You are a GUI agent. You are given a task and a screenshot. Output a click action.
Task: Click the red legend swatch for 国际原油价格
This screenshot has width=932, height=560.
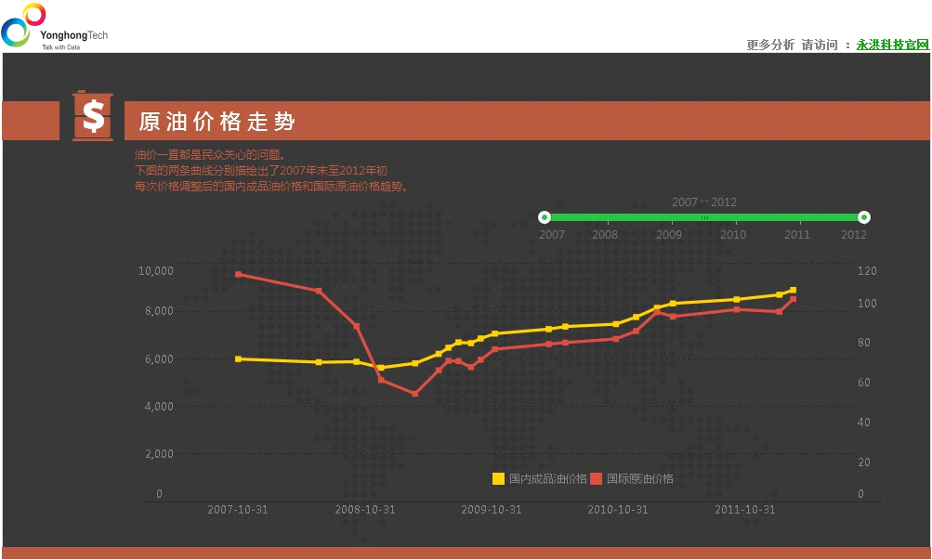pyautogui.click(x=596, y=479)
